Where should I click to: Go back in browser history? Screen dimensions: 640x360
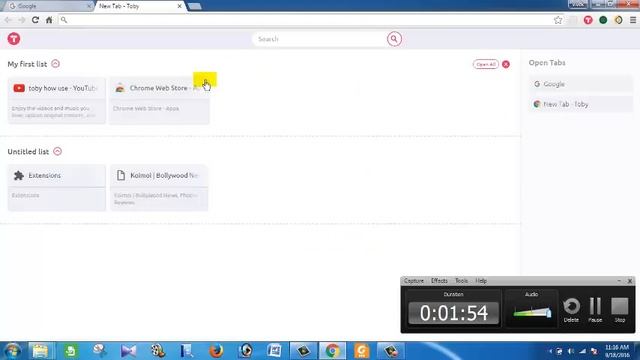point(8,20)
